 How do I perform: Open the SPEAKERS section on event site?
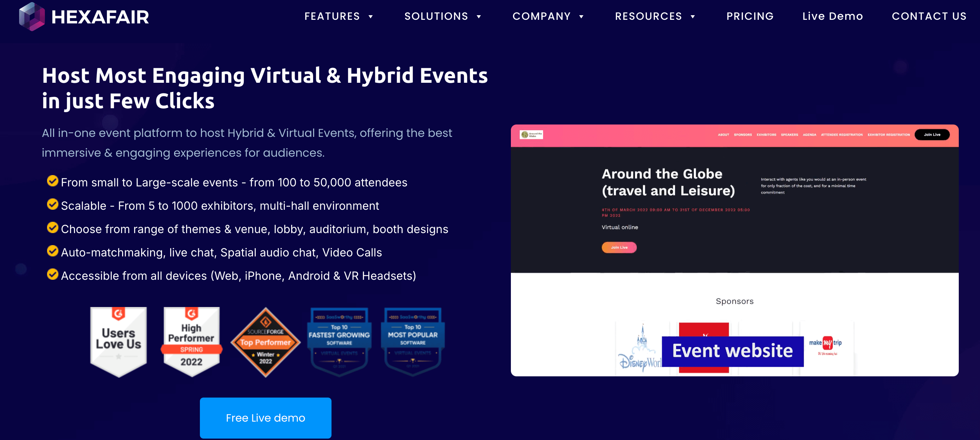tap(789, 135)
